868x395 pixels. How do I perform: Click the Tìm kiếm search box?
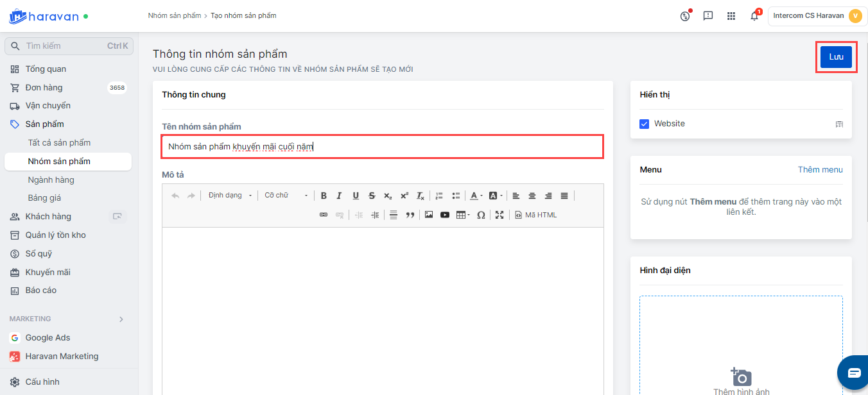point(68,46)
